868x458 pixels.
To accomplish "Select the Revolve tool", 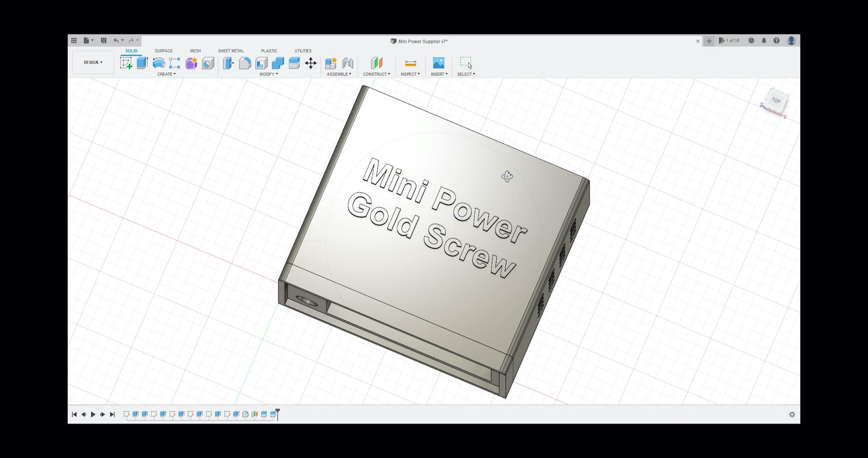I will 159,63.
